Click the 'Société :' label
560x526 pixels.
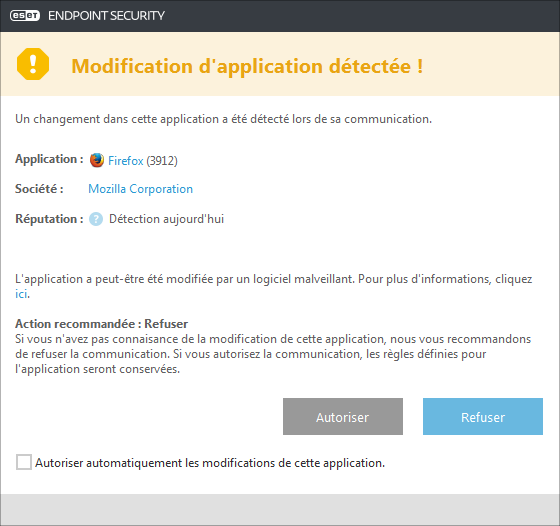(39, 189)
